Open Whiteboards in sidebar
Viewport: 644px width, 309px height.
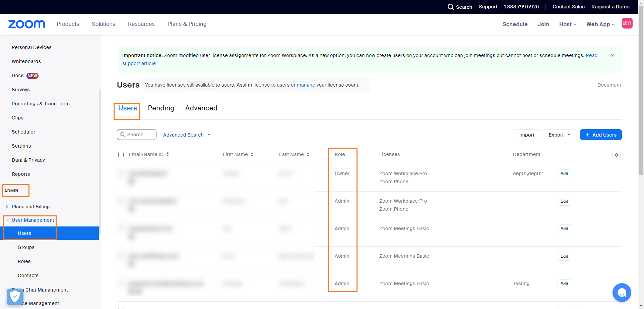pyautogui.click(x=26, y=61)
